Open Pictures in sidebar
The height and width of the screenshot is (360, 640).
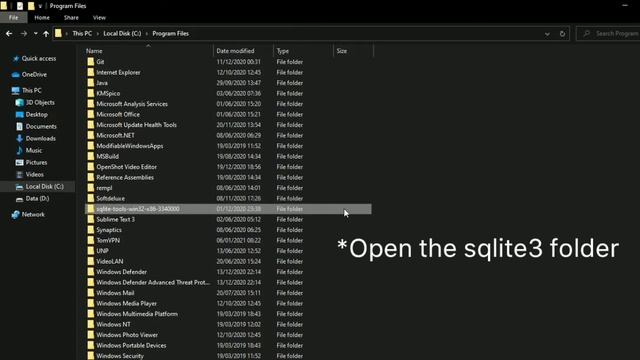click(36, 162)
